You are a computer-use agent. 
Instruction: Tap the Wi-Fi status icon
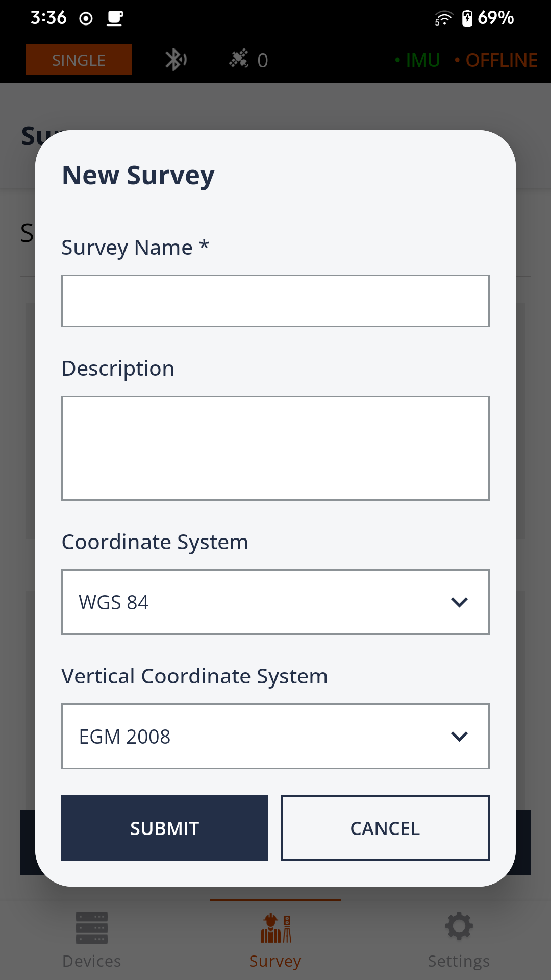443,18
